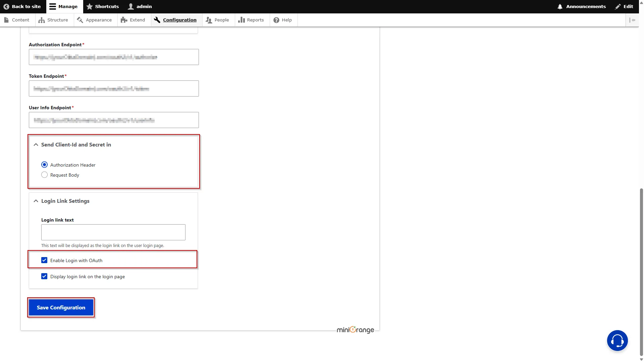Screen dimensions: 644x362
Task: Select the Authorization Header radio button
Action: coord(44,165)
